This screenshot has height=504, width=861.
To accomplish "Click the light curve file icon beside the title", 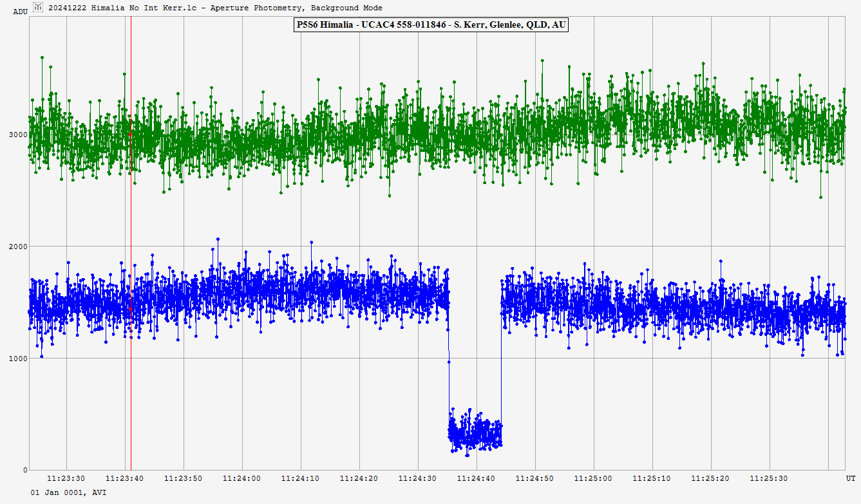I will coord(39,7).
